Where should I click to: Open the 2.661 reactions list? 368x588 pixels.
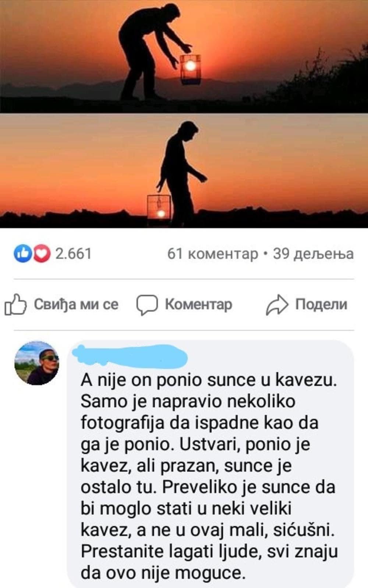73,254
